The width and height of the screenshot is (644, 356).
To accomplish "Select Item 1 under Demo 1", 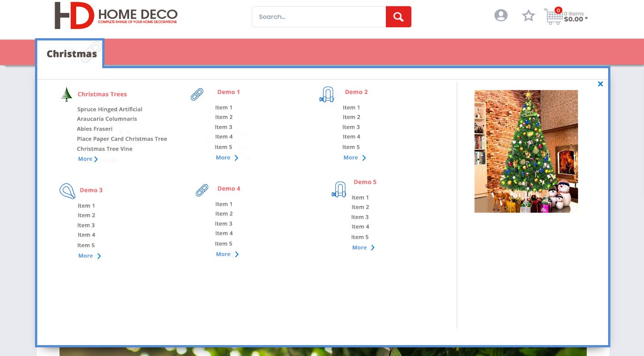I will click(x=224, y=108).
